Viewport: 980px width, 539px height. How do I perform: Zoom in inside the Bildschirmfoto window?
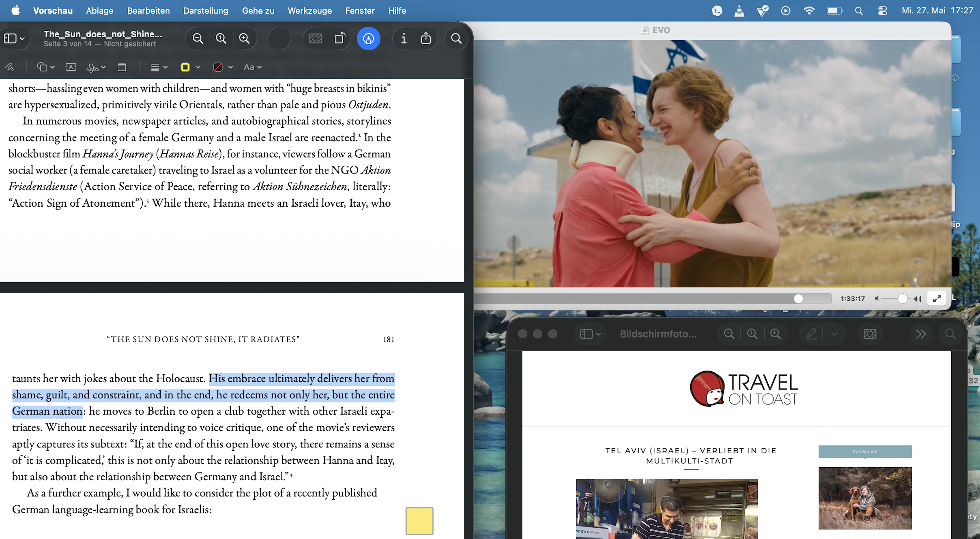point(776,334)
